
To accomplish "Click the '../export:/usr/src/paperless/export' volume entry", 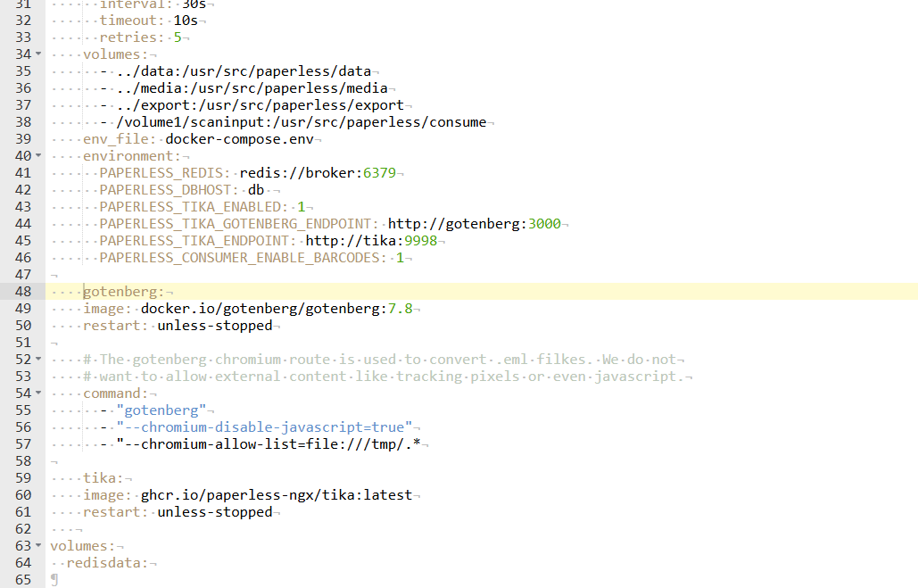I will (260, 105).
